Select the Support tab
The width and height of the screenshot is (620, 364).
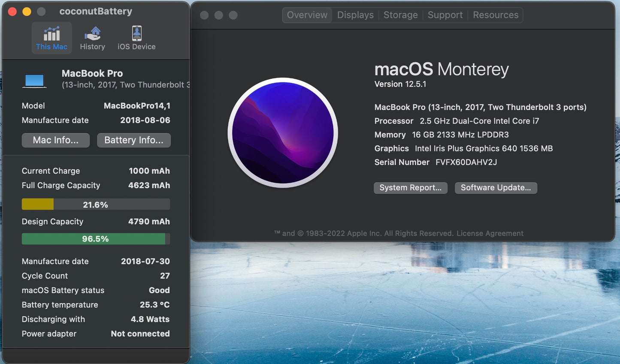(445, 15)
